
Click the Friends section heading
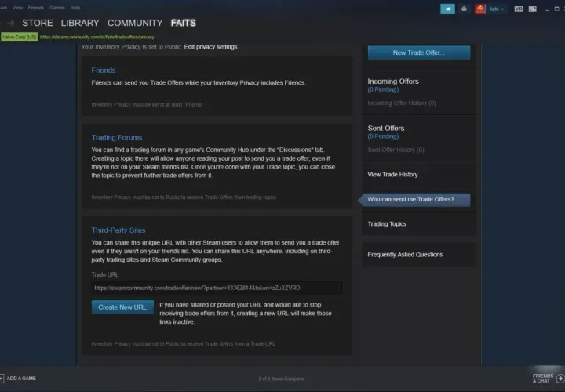point(104,71)
